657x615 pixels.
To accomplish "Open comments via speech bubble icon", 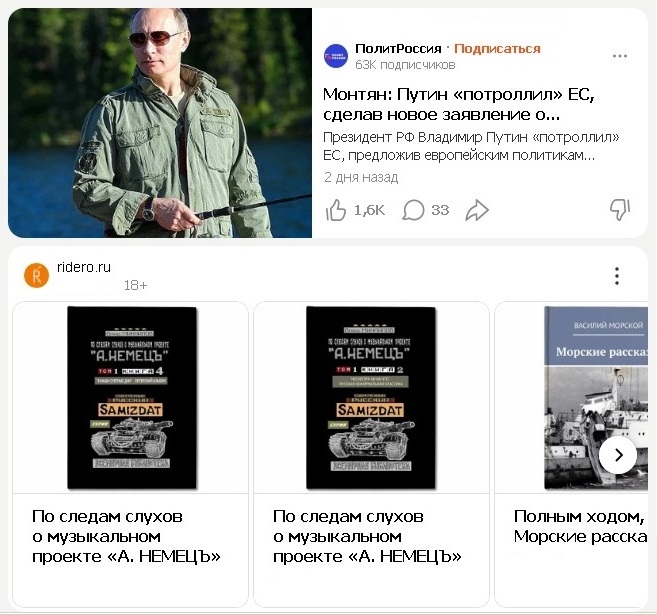I will [413, 210].
